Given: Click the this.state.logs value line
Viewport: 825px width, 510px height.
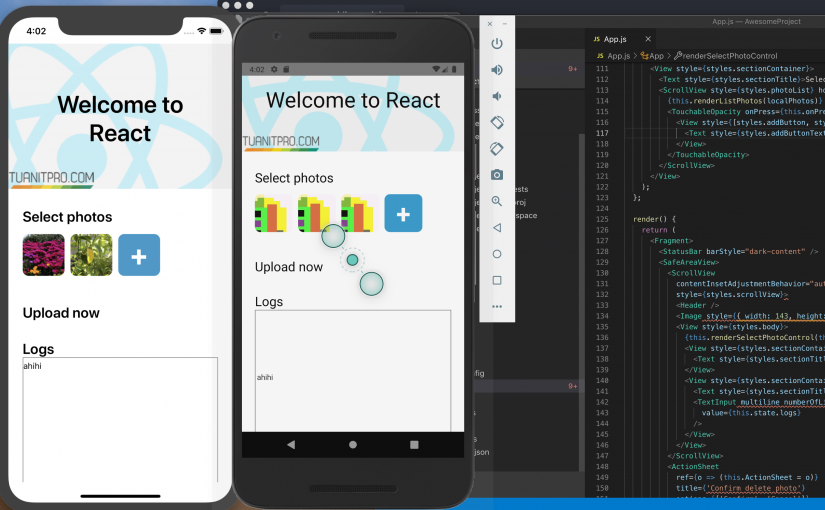Looking at the screenshot, I should (x=751, y=413).
